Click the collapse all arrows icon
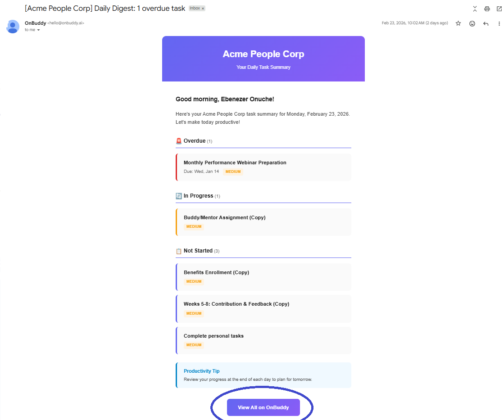 pyautogui.click(x=475, y=9)
